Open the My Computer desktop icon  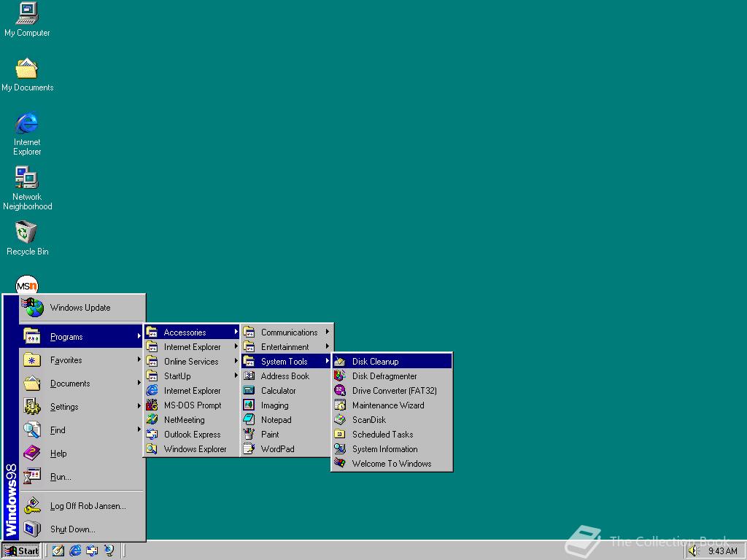coord(27,19)
